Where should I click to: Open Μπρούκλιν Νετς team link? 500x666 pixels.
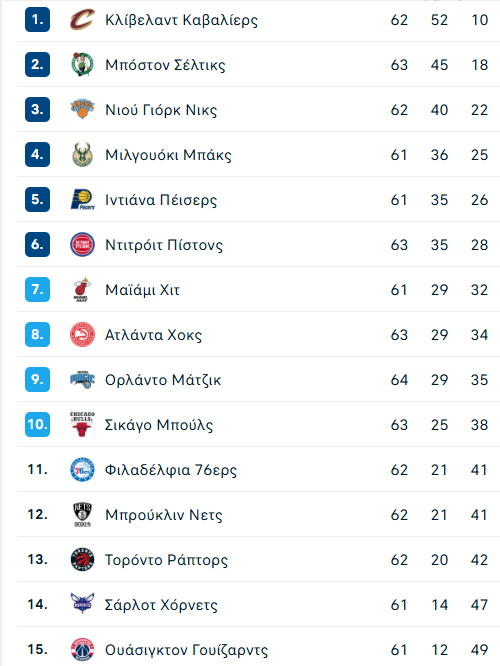coord(164,515)
